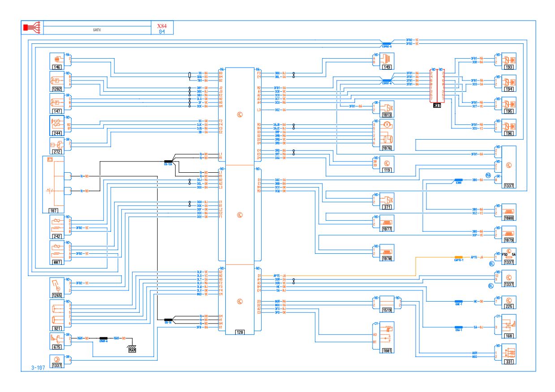Select the highlighted component 244 symbol

pyautogui.click(x=57, y=124)
